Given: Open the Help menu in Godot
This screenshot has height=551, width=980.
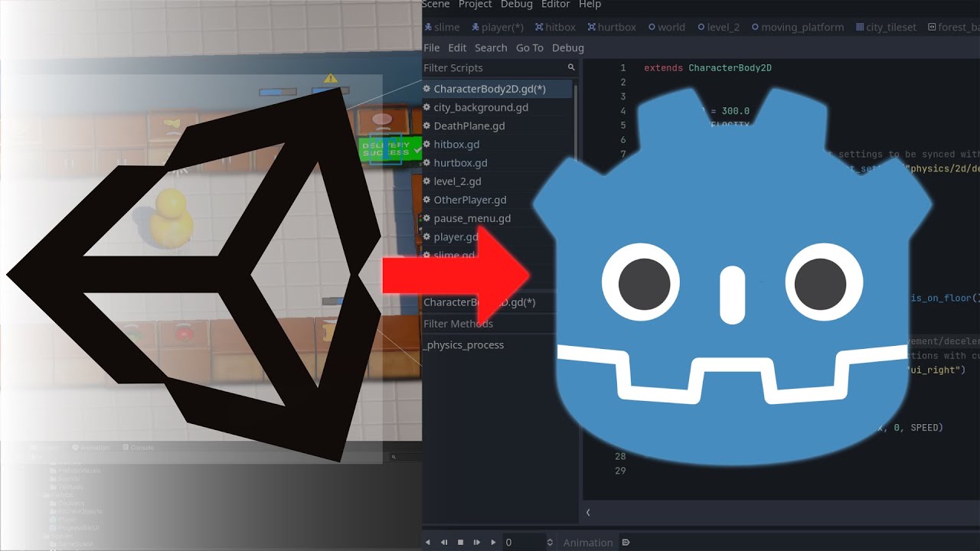Looking at the screenshot, I should coord(590,5).
